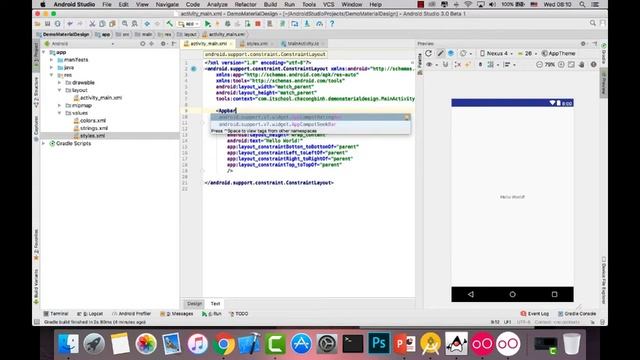Toggle the Design surface pencil button
640x360 pixels.
point(440,53)
